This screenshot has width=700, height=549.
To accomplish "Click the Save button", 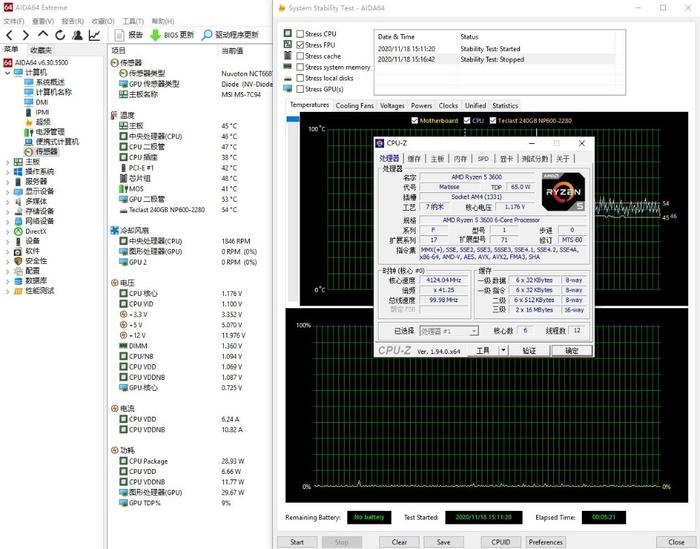I will pos(443,542).
